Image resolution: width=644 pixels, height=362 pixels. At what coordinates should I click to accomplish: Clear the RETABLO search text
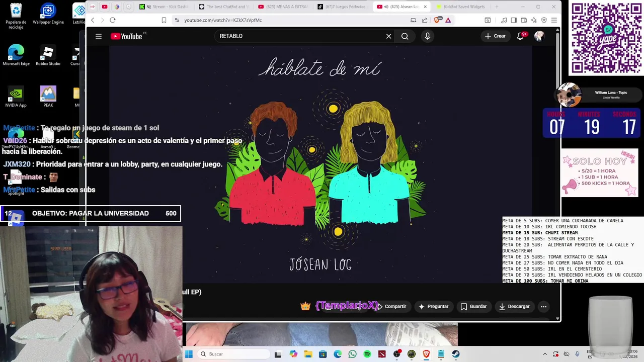(x=388, y=36)
